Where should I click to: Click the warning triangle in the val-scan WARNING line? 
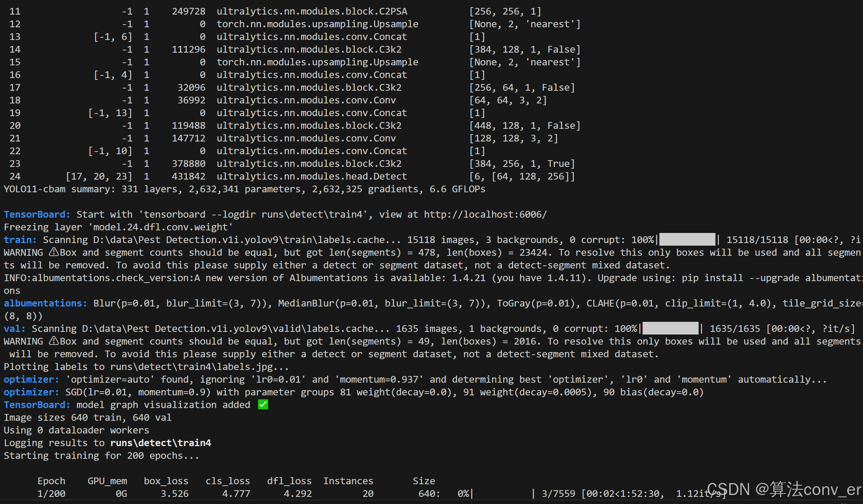pyautogui.click(x=54, y=341)
